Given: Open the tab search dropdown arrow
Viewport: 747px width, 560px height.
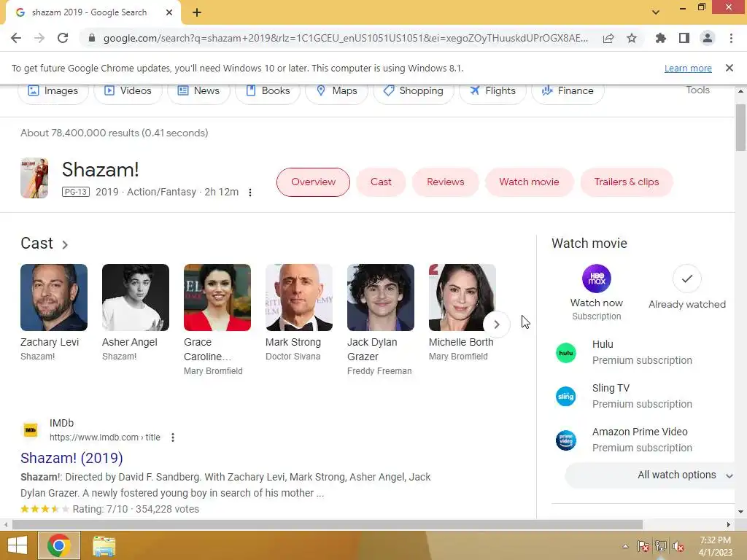Looking at the screenshot, I should click(x=656, y=12).
